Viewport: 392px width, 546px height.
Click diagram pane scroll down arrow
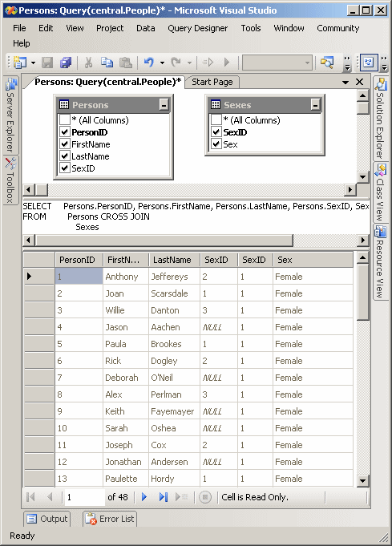click(363, 177)
